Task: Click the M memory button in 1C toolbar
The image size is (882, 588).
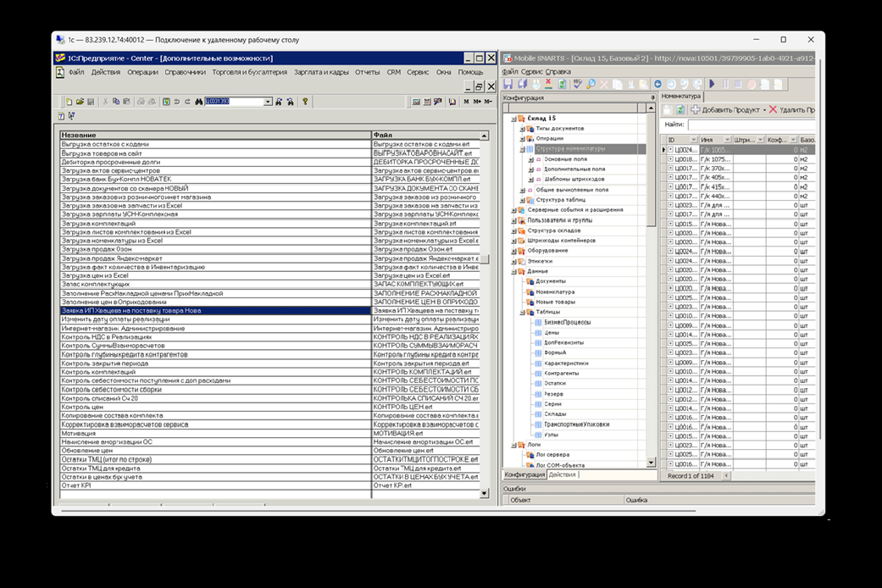Action: pos(466,102)
